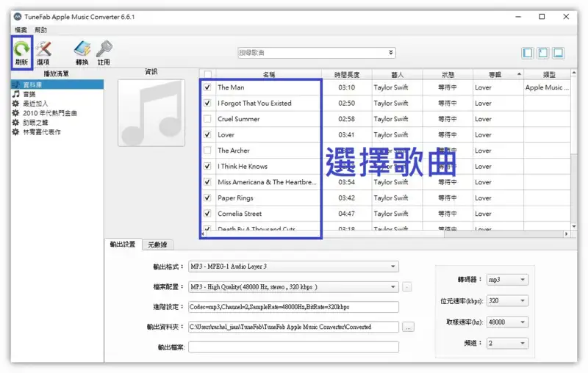Click the browse button beside output folder

click(408, 327)
